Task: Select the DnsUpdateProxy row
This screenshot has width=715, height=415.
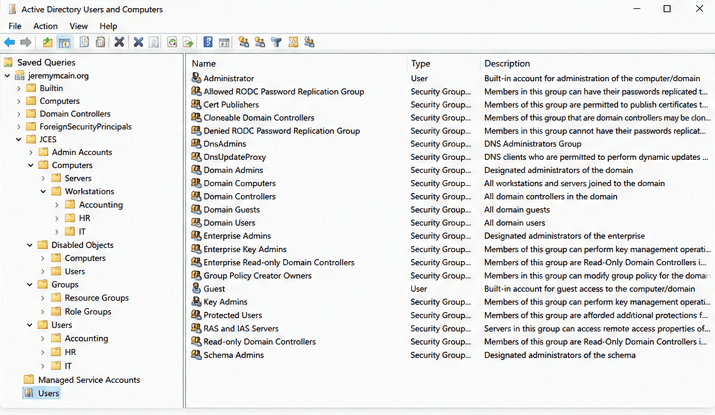Action: click(x=449, y=157)
